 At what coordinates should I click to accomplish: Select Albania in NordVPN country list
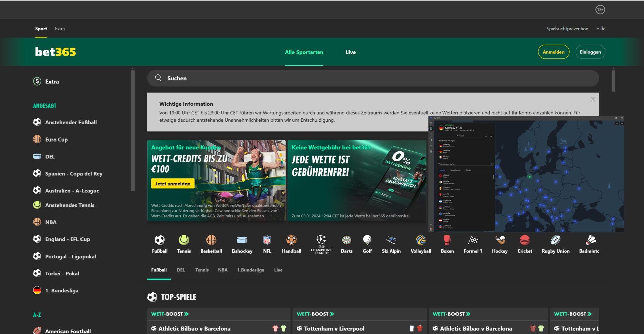click(465, 176)
